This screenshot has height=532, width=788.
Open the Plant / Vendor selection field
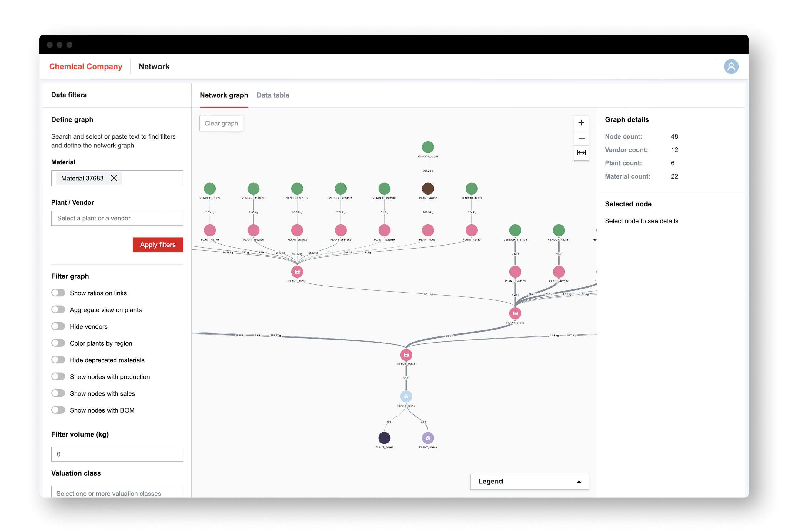point(117,218)
